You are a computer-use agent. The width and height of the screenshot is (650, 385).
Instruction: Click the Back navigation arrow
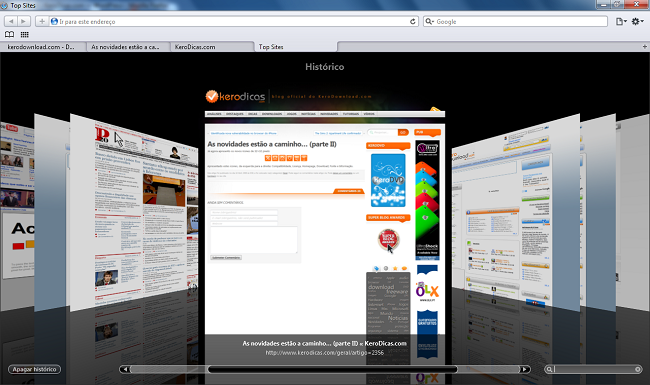tap(11, 21)
